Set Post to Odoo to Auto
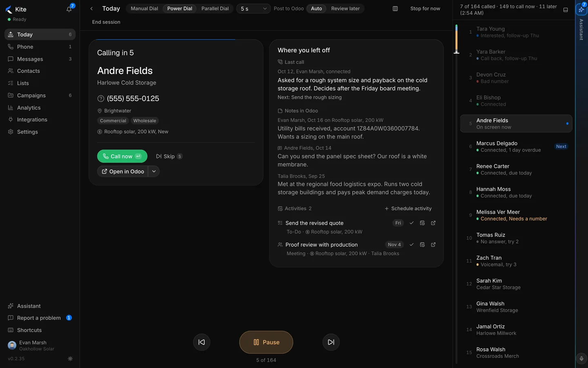This screenshot has width=588, height=368. (316, 9)
